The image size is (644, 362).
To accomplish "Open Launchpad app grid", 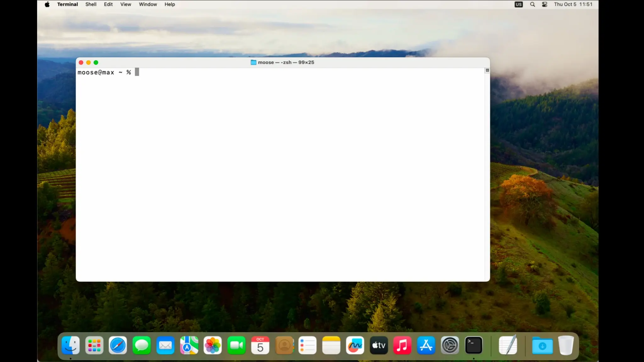I will (94, 345).
